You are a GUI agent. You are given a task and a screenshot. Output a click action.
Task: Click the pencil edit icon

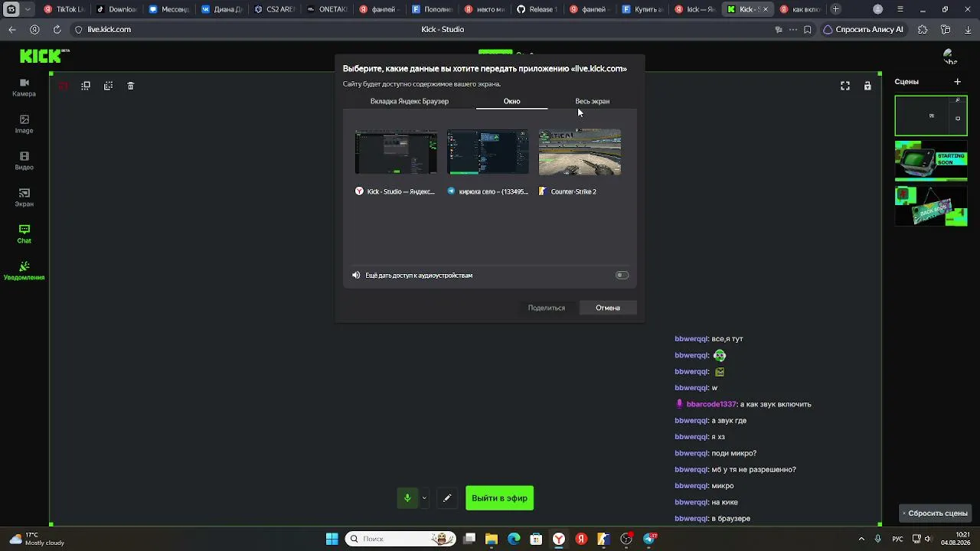(447, 498)
